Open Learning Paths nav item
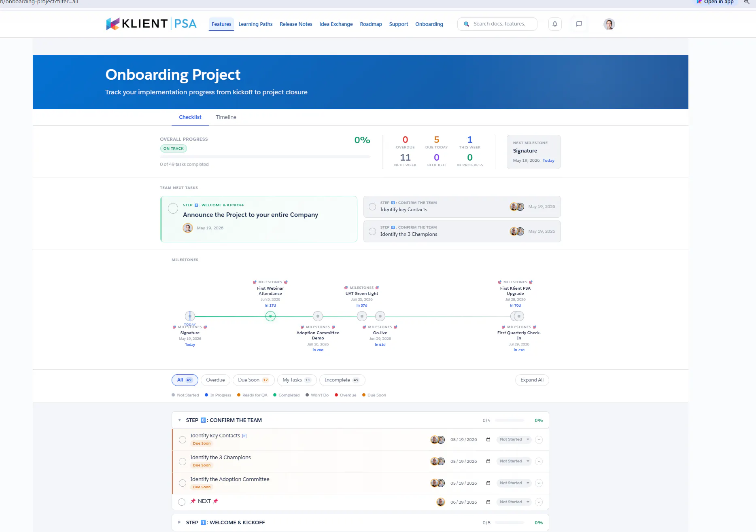 [255, 24]
